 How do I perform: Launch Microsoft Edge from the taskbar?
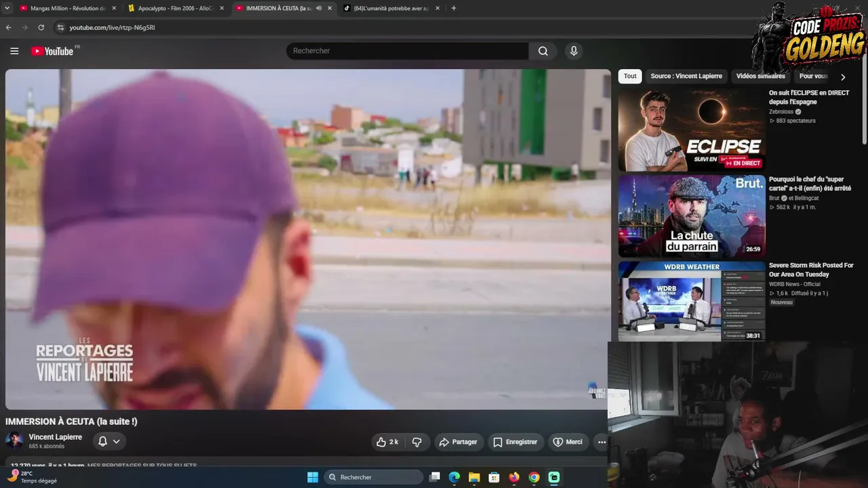click(454, 477)
